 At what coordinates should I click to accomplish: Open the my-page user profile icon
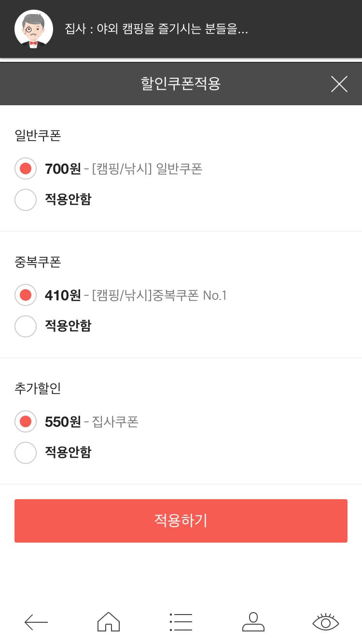[x=253, y=622]
